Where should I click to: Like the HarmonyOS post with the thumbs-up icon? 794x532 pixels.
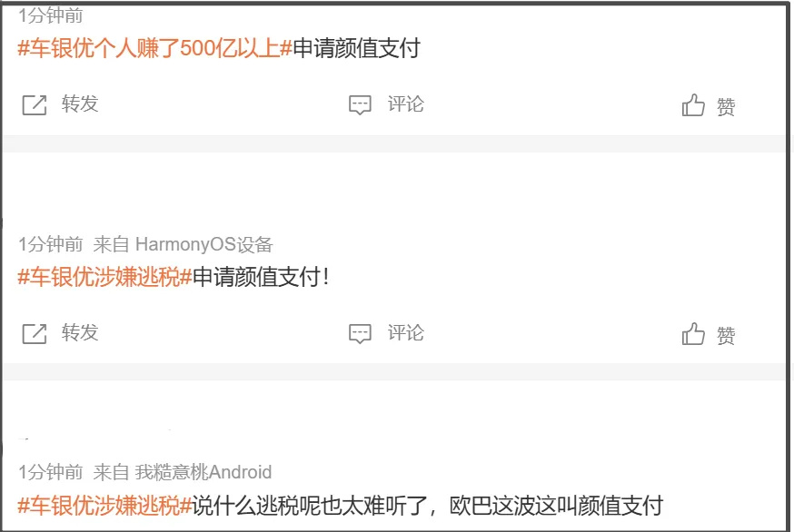693,334
